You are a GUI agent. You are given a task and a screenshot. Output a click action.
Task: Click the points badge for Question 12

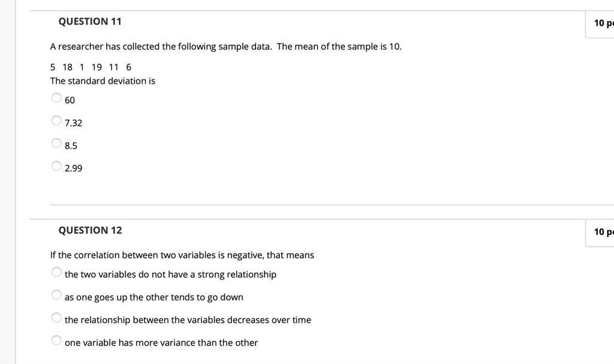tap(600, 232)
